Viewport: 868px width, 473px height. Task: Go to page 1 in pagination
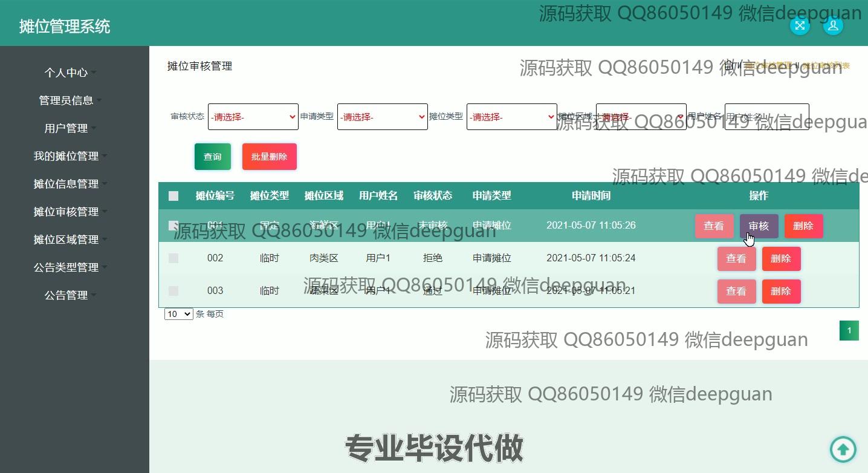[849, 330]
